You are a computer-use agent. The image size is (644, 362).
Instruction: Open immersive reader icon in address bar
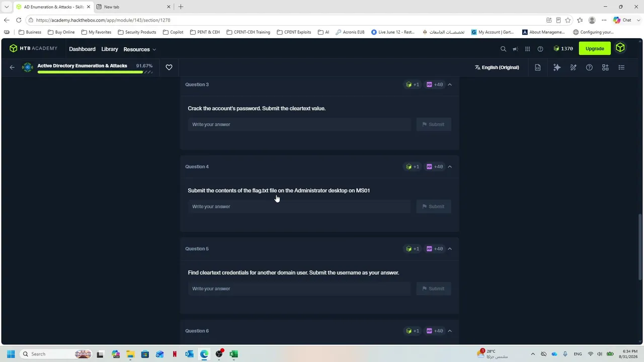[x=558, y=20]
